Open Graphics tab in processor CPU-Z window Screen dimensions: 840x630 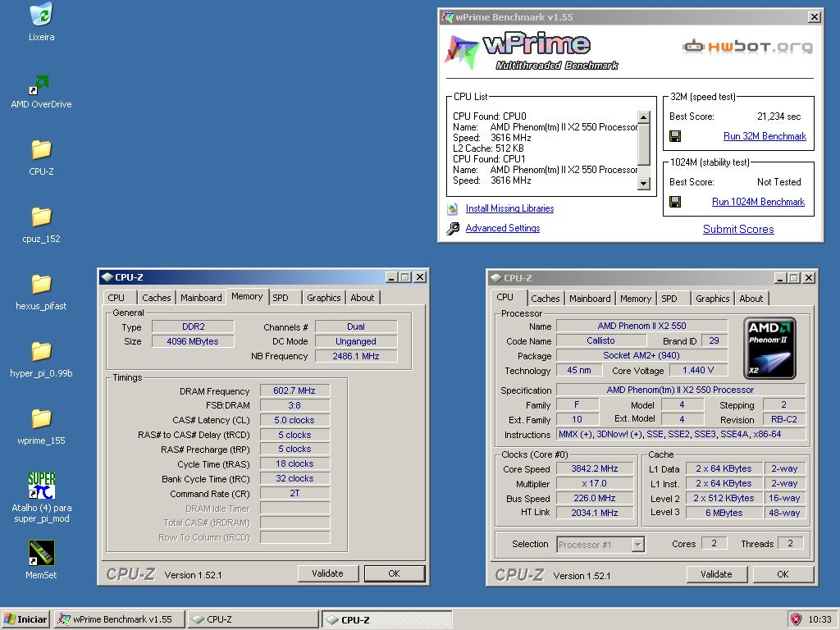tap(713, 299)
